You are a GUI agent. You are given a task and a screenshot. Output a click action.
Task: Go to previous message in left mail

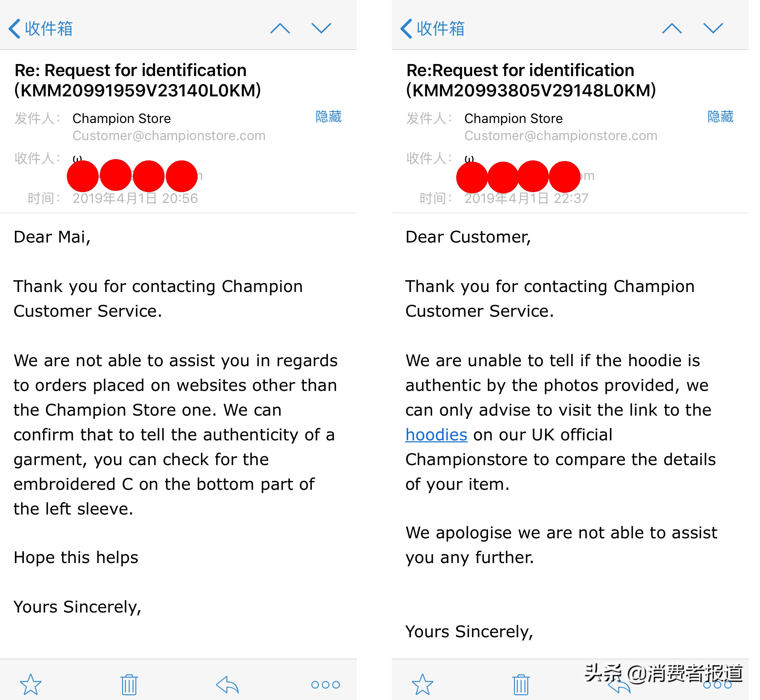click(280, 29)
